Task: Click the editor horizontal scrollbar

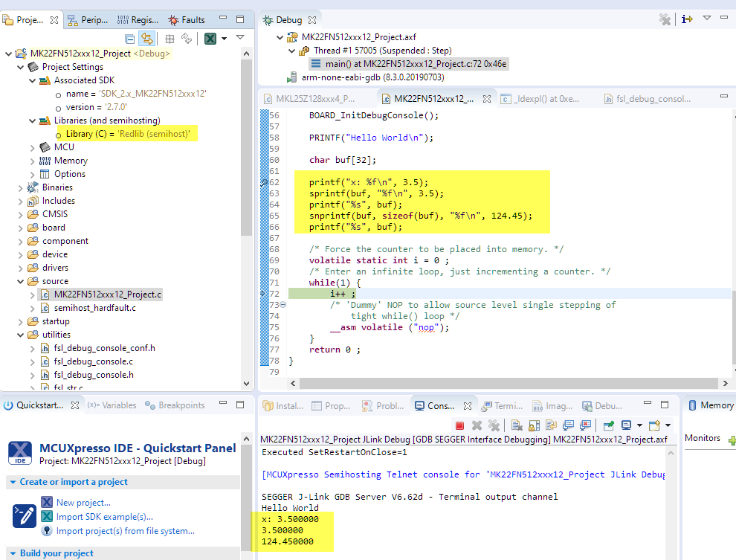Action: pyautogui.click(x=509, y=383)
